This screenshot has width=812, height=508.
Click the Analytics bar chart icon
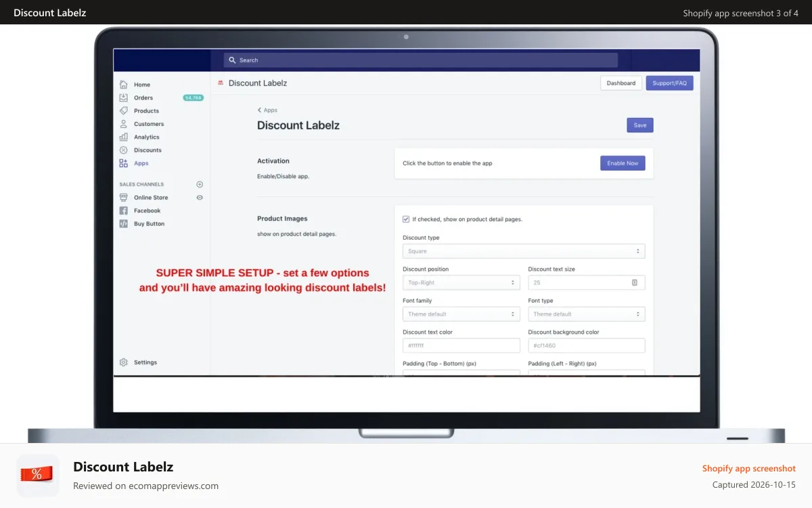tap(123, 137)
